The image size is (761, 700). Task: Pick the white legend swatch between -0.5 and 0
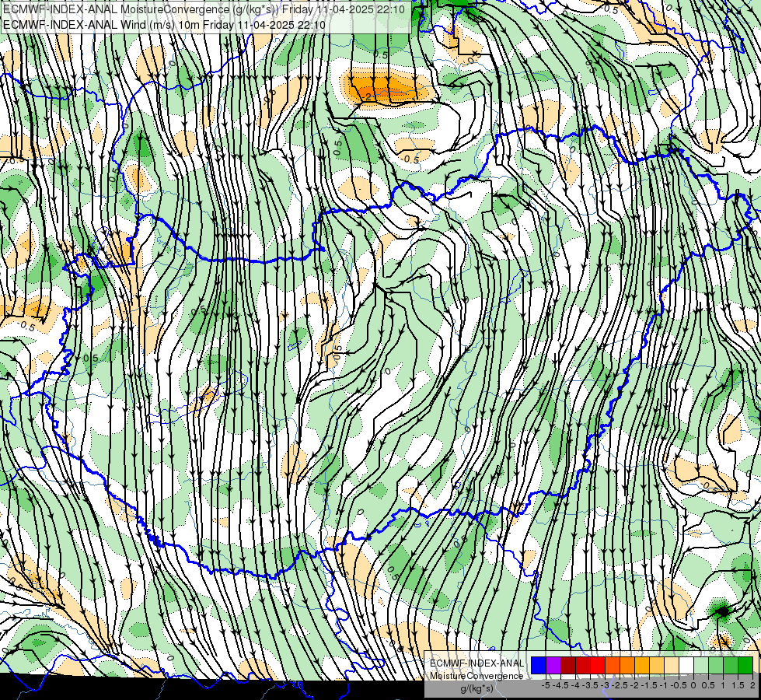pos(686,665)
